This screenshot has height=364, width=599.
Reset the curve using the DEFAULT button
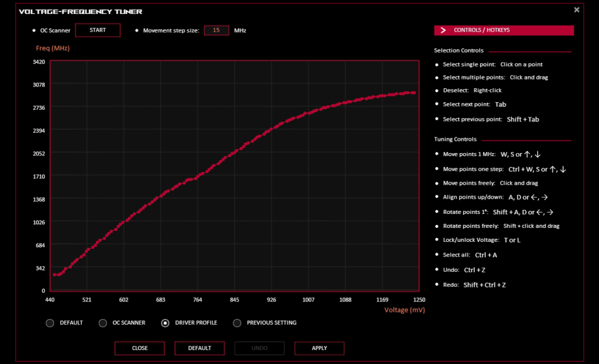(x=199, y=348)
